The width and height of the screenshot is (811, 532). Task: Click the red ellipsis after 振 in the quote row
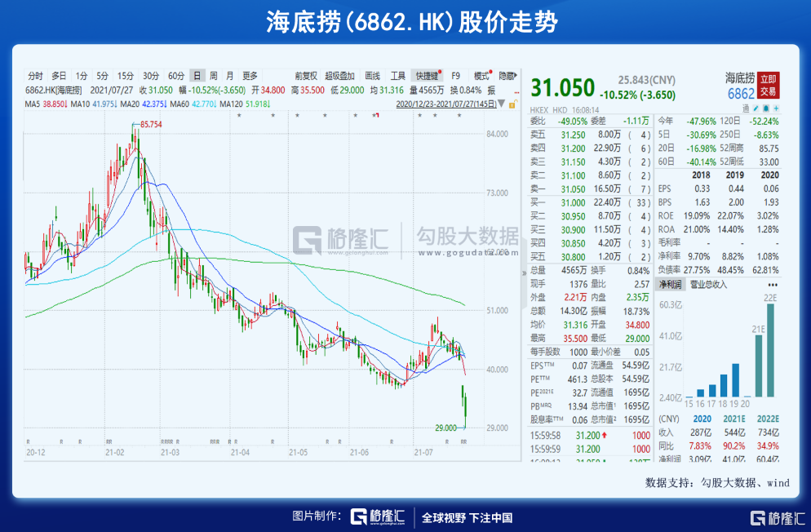click(516, 92)
